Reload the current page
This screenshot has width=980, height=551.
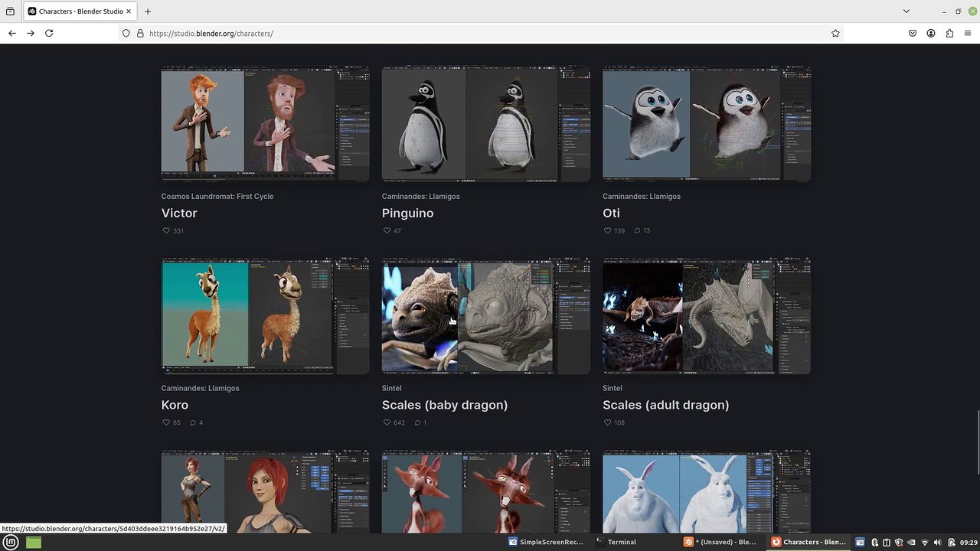click(x=49, y=34)
